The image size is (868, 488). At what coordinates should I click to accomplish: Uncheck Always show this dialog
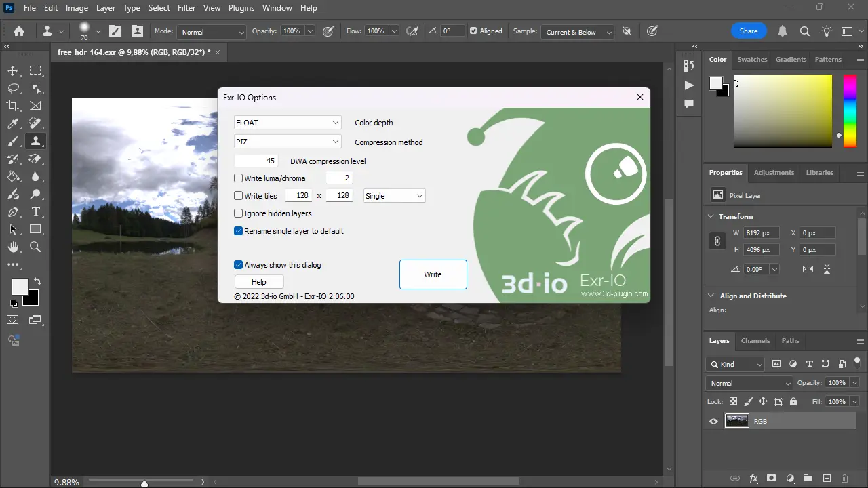(238, 265)
